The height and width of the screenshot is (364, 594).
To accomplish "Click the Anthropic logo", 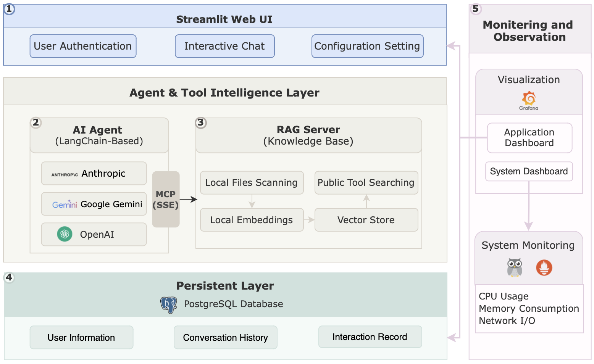I will pyautogui.click(x=65, y=174).
